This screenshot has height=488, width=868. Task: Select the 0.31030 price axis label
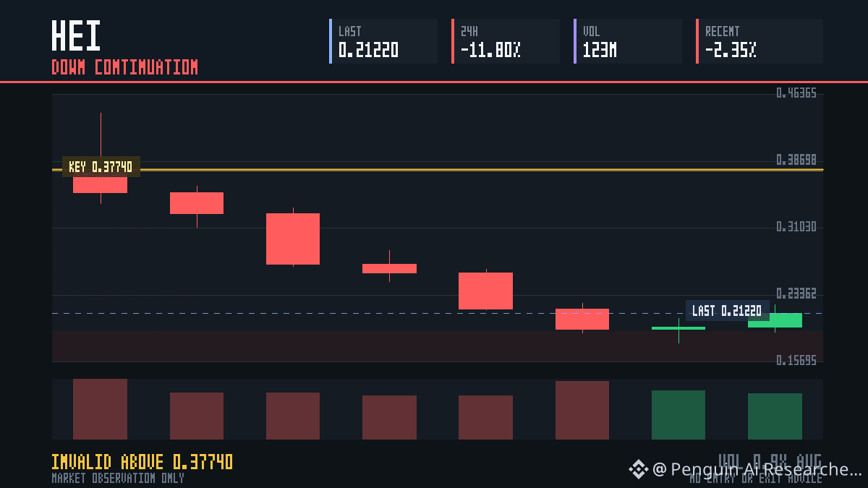(796, 227)
